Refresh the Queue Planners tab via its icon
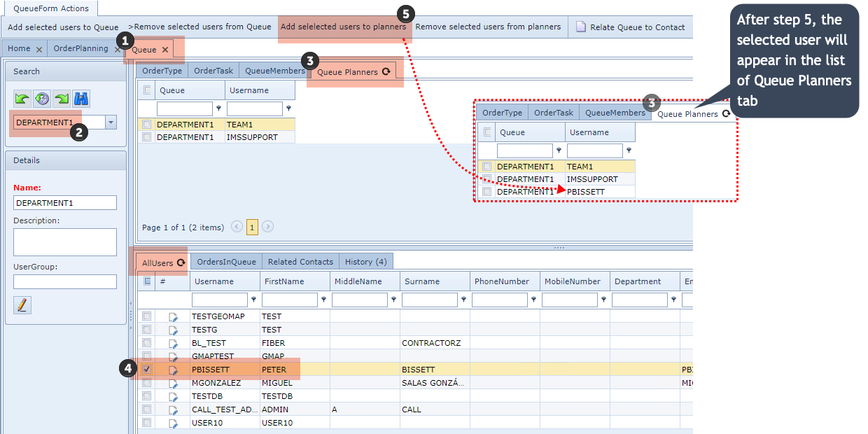868x434 pixels. 387,71
